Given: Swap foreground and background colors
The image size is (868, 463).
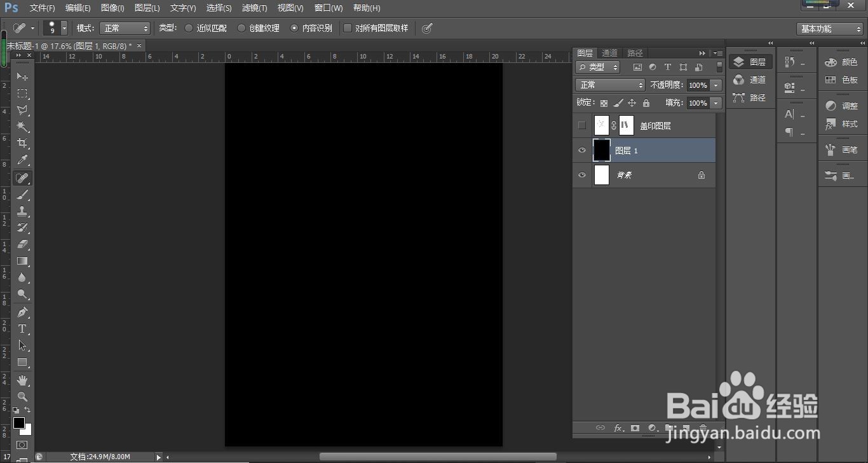Looking at the screenshot, I should coord(27,410).
